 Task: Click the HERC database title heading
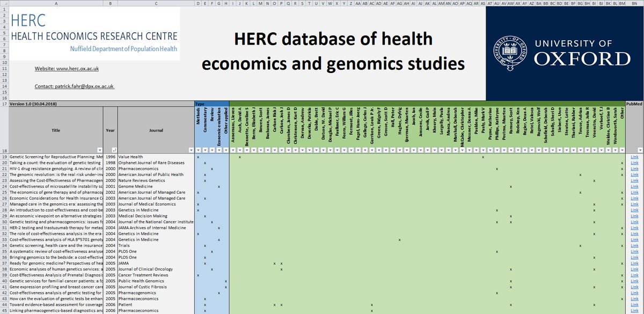click(x=333, y=52)
